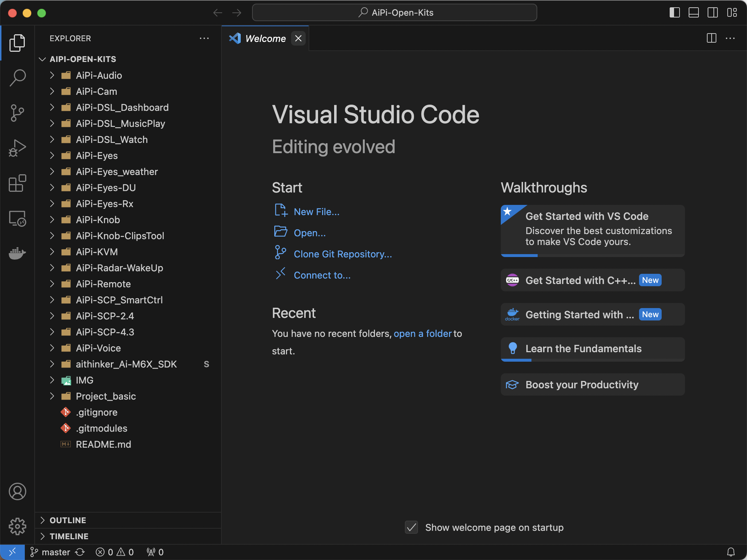
Task: Open Learn the Fundamentals walkthrough
Action: click(593, 349)
